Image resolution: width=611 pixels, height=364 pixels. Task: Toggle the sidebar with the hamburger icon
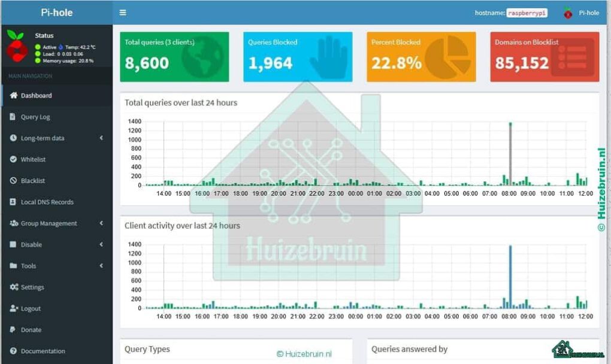coord(123,13)
